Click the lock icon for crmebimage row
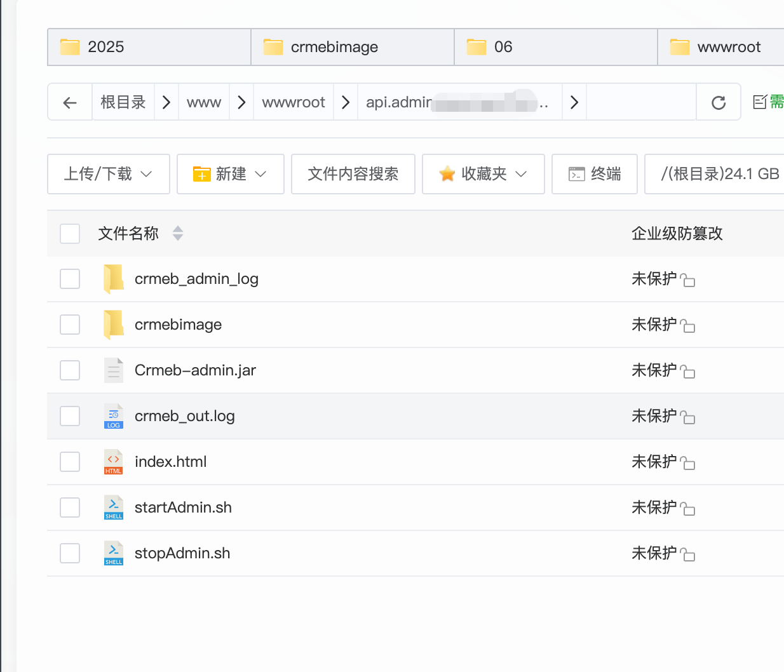The height and width of the screenshot is (672, 784). (687, 326)
